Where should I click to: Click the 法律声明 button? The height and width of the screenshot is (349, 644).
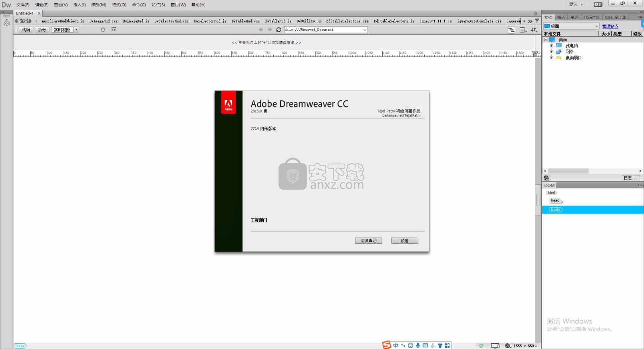point(368,241)
